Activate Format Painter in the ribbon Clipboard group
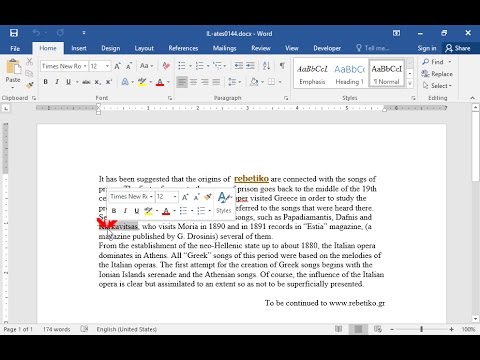Image resolution: width=480 pixels, height=360 pixels. click(x=29, y=85)
